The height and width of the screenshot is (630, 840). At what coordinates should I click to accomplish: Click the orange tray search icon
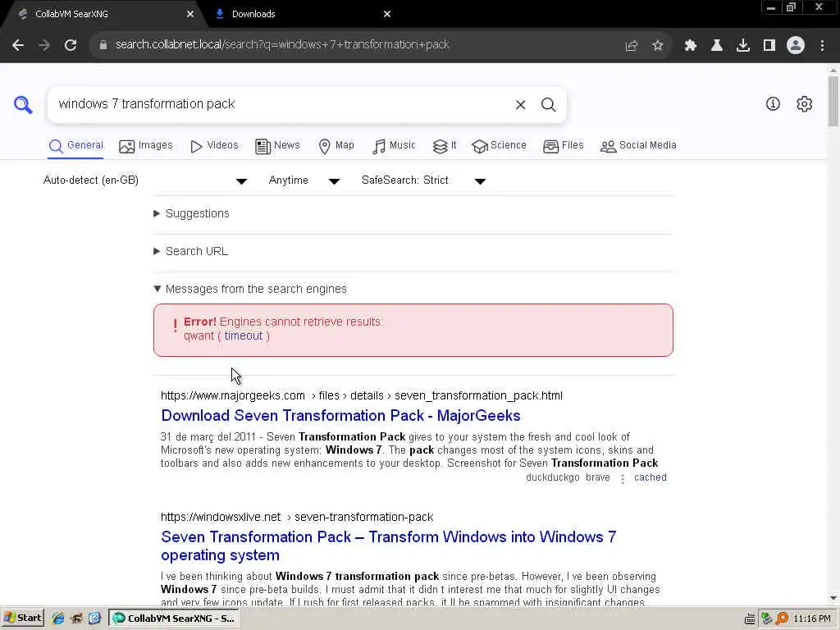(x=782, y=619)
